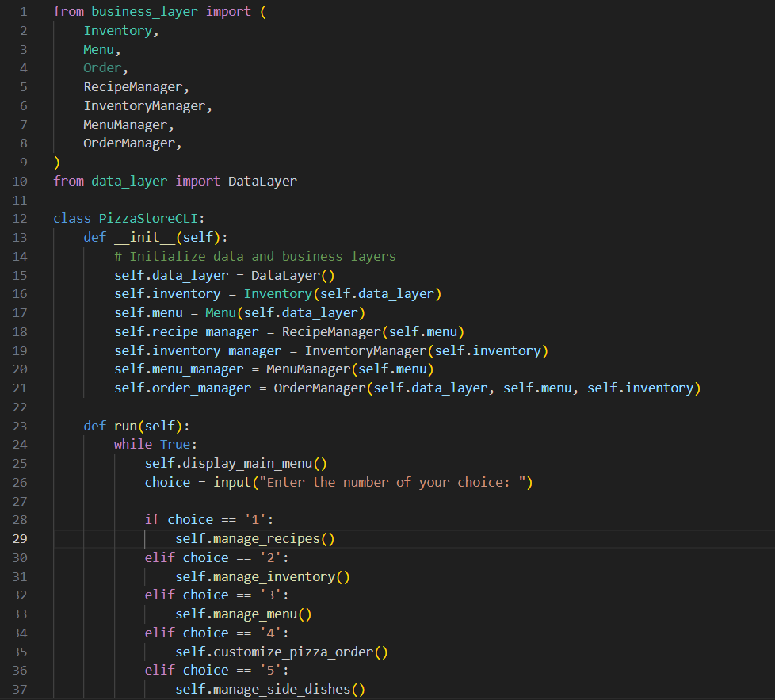Click "if choice == '1':" line
Screen dimensions: 775x700
point(209,519)
